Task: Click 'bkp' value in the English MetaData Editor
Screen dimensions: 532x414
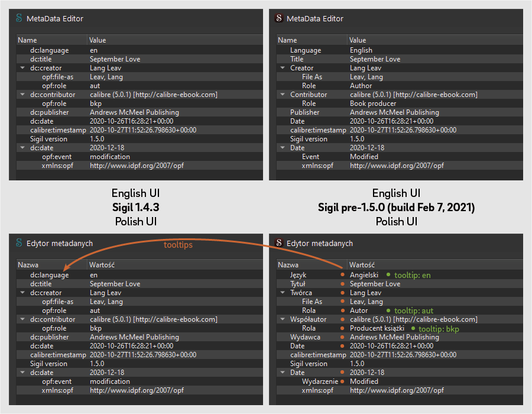Action: pos(96,103)
